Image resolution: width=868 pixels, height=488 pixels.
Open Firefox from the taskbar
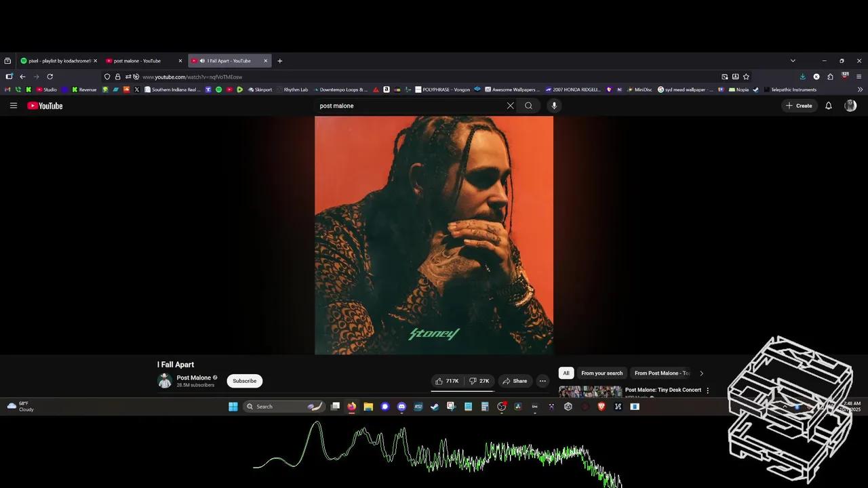(351, 407)
